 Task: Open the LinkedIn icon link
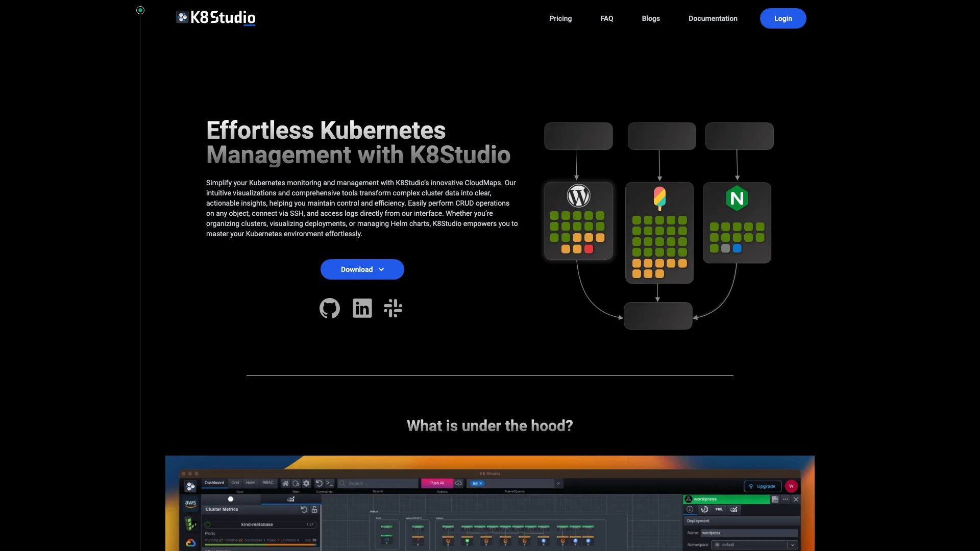(x=362, y=308)
